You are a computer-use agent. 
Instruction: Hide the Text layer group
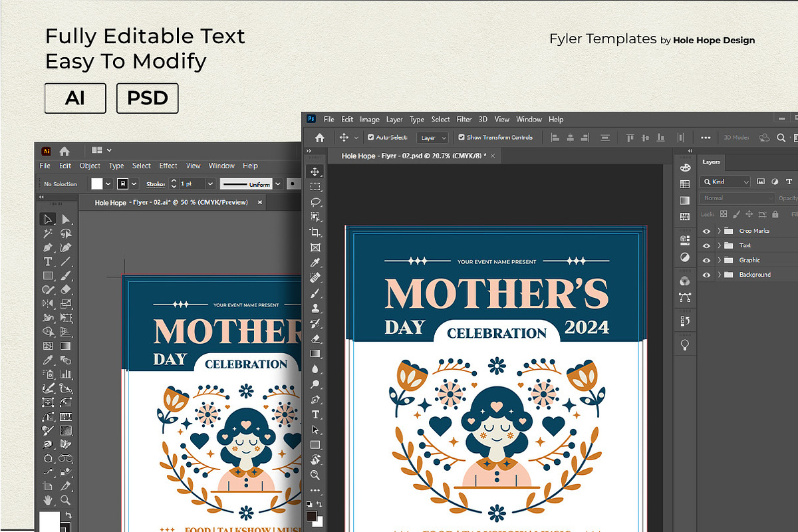point(706,245)
